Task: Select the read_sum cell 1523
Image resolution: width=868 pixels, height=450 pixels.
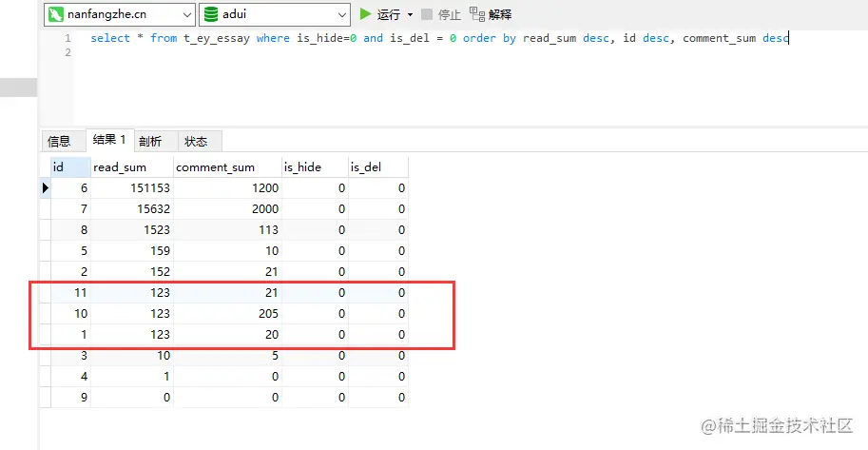Action: pyautogui.click(x=132, y=230)
